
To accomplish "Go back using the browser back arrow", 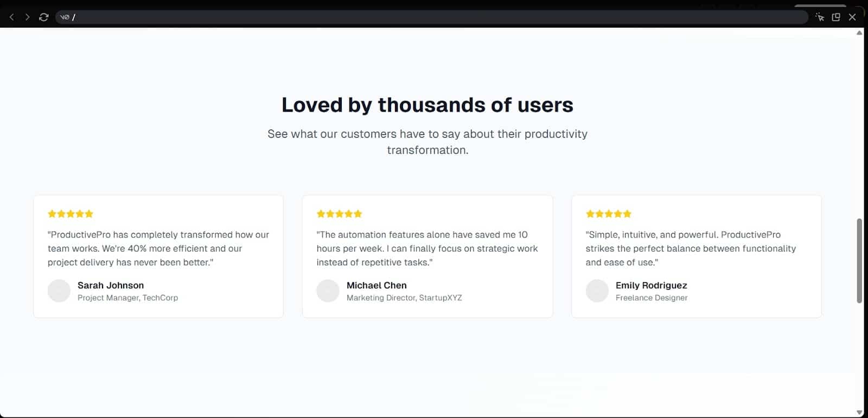I will (x=11, y=17).
